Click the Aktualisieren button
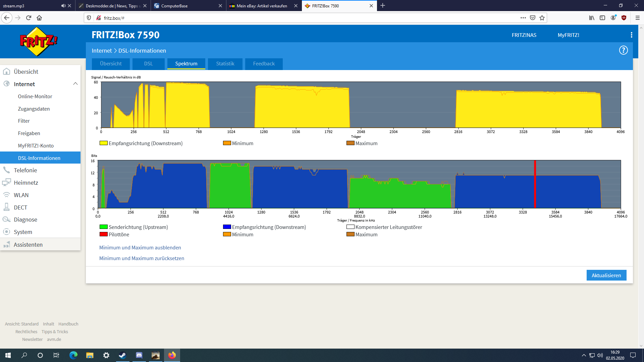Screen dimensions: 644x362 tap(606, 275)
